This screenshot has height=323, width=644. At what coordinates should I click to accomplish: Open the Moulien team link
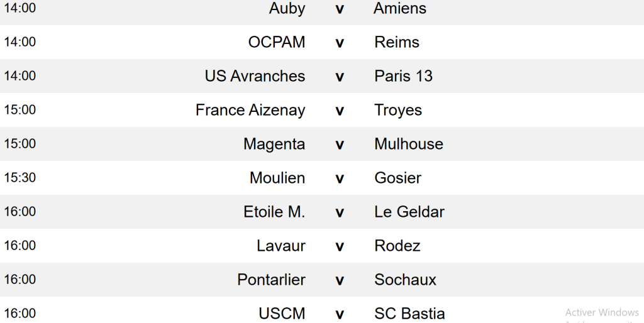point(277,178)
